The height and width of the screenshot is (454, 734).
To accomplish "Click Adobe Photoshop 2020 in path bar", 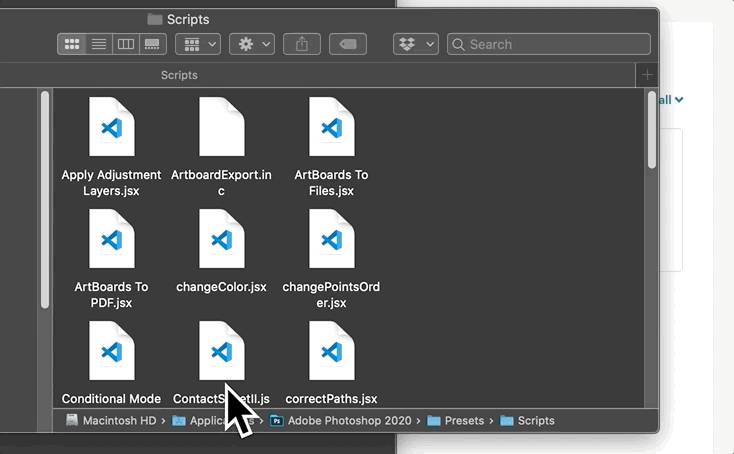I will [x=341, y=420].
